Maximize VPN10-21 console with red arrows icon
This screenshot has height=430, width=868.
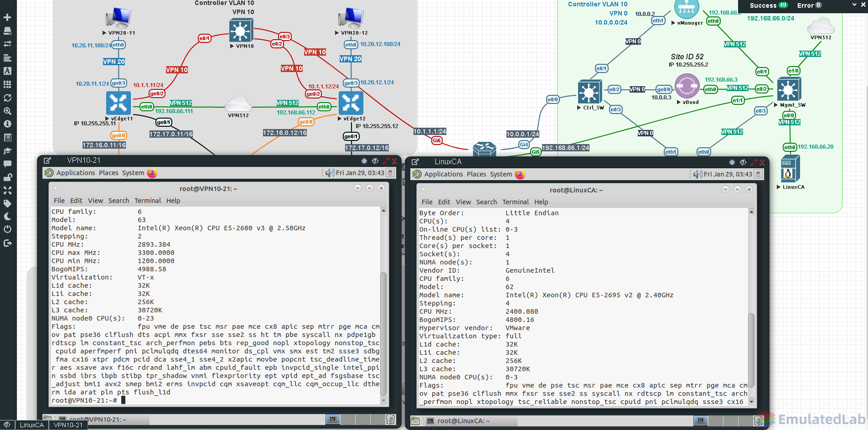coord(386,161)
